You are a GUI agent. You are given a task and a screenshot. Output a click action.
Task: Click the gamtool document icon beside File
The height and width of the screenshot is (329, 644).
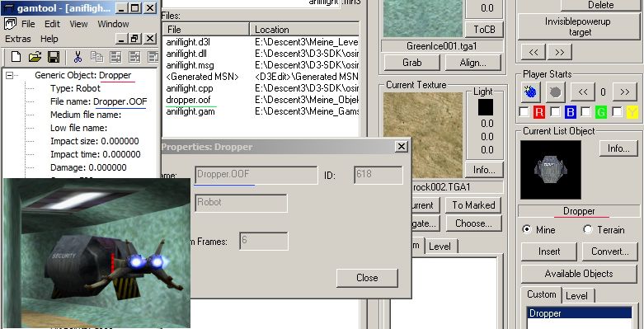[10, 23]
